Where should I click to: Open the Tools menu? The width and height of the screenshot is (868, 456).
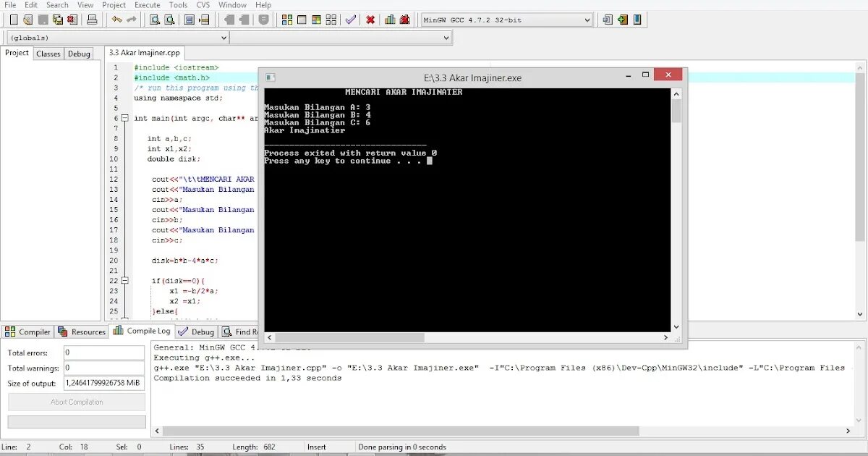[178, 5]
